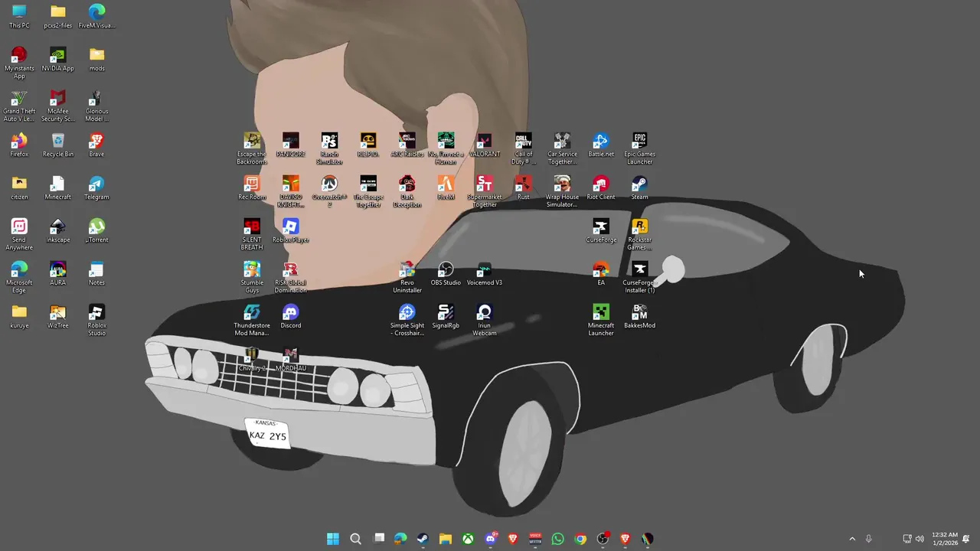The width and height of the screenshot is (980, 551).
Task: Open This PC desktop icon
Action: [19, 16]
